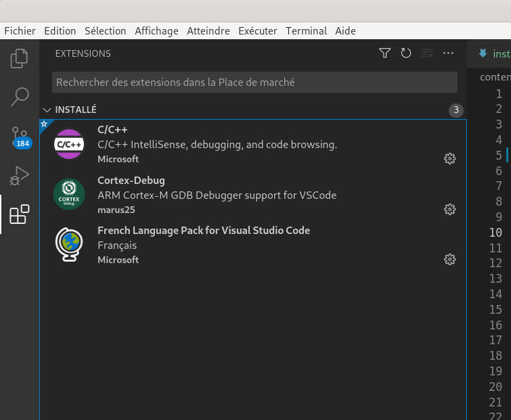This screenshot has height=420, width=511.
Task: Open the Explorer view in activity bar
Action: pos(19,59)
